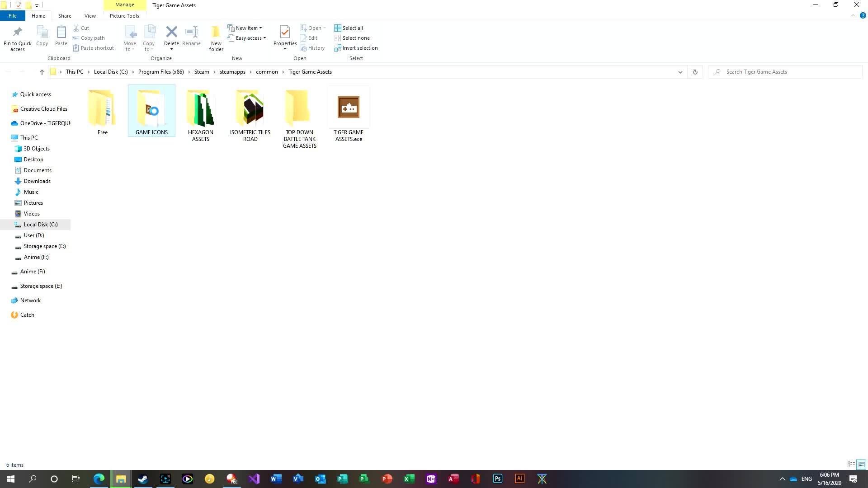Refresh the current folder view
Viewport: 868px width, 488px height.
pos(695,72)
